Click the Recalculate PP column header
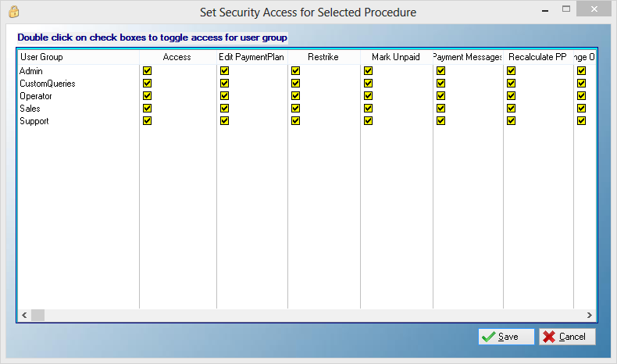Screen dimensions: 617x364 537,57
